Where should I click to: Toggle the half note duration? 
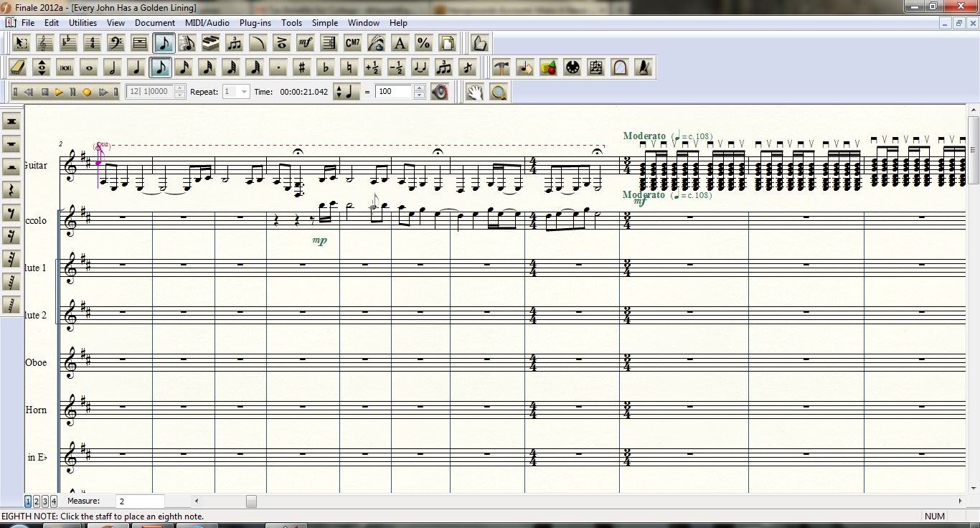click(113, 67)
